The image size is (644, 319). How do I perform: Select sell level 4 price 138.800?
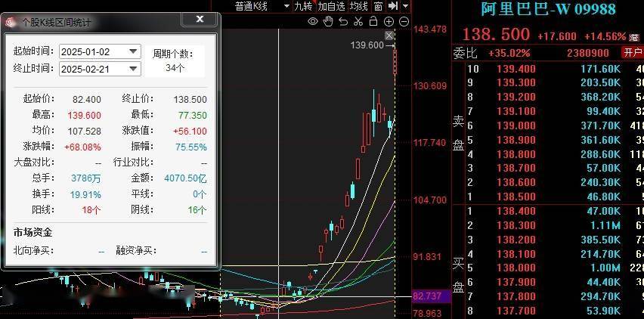(516, 154)
